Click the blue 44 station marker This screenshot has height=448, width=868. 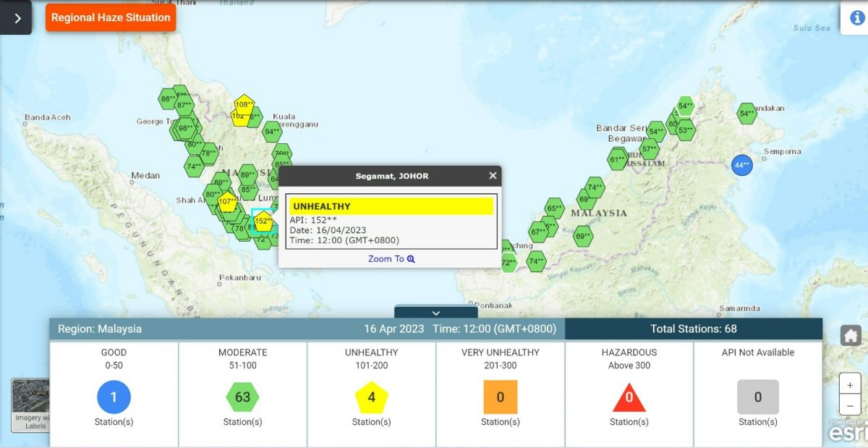(x=741, y=165)
